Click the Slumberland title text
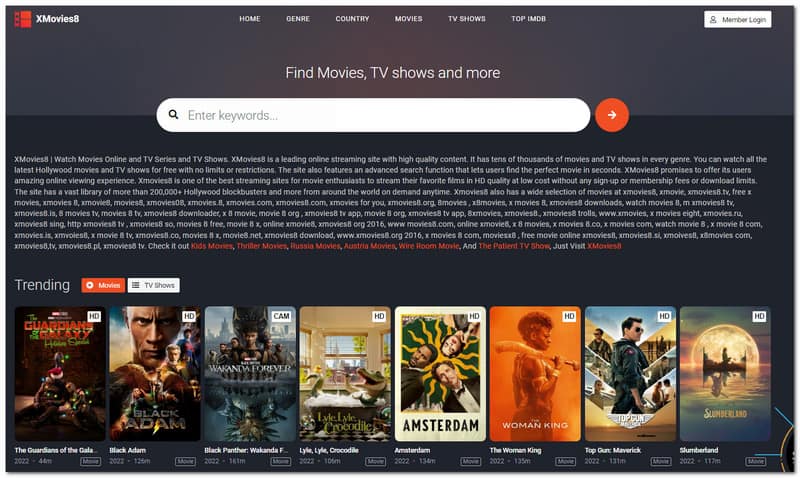 699,450
